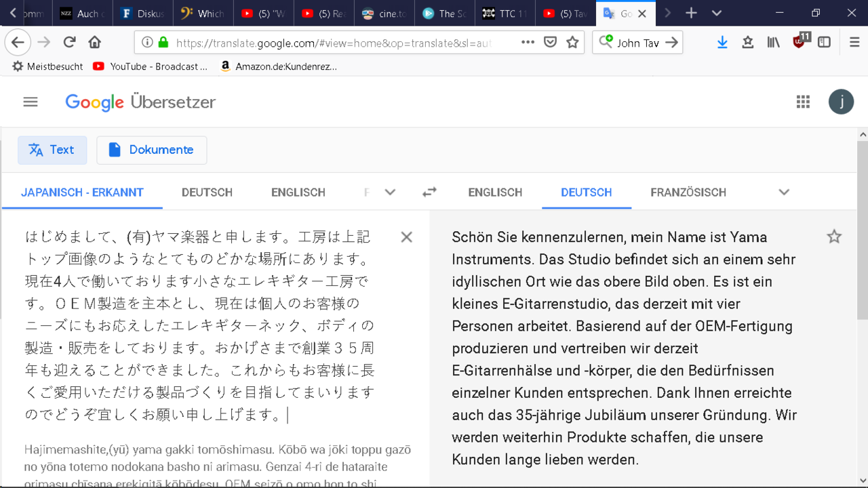Close the active Google Translate tab
The height and width of the screenshot is (488, 868).
pos(642,13)
